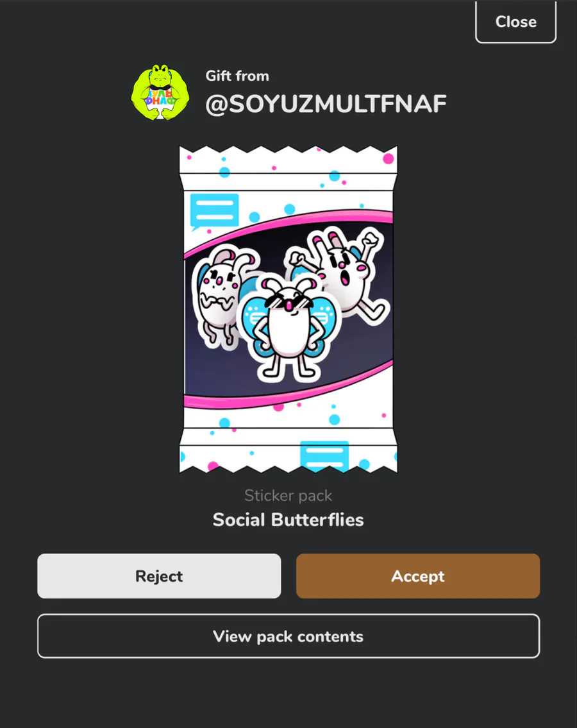Reject the sticker pack gift
This screenshot has width=577, height=728.
tap(159, 576)
